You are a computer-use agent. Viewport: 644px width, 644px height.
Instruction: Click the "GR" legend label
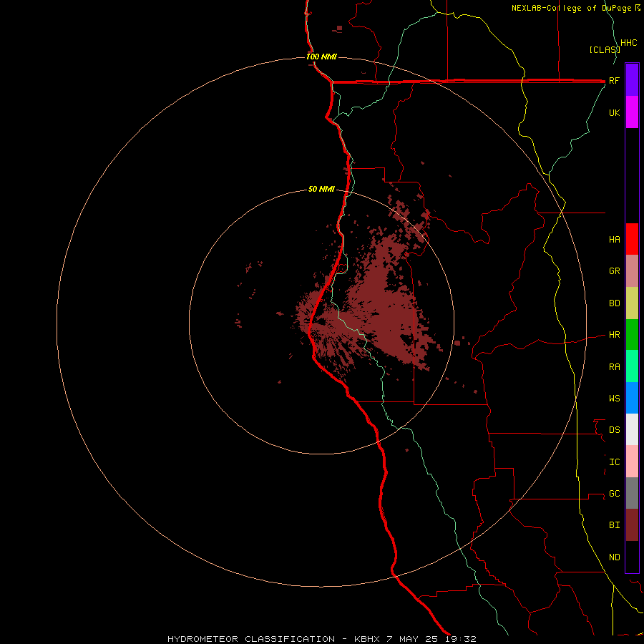614,271
